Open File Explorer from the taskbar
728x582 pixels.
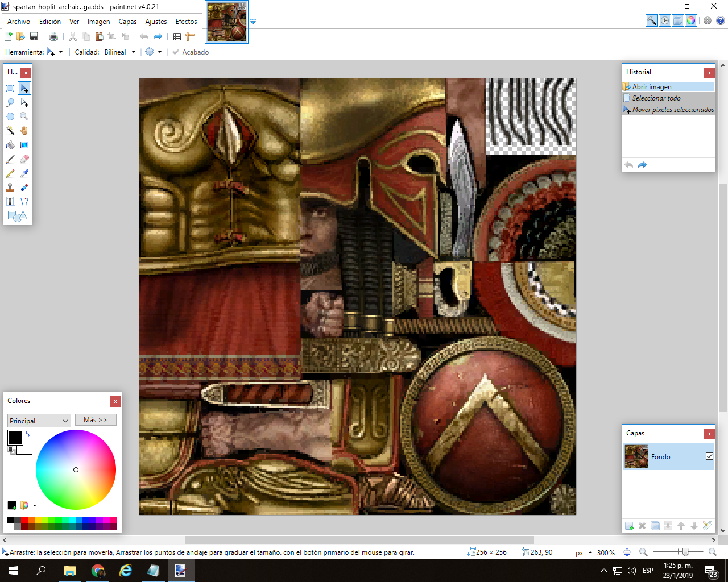[69, 571]
